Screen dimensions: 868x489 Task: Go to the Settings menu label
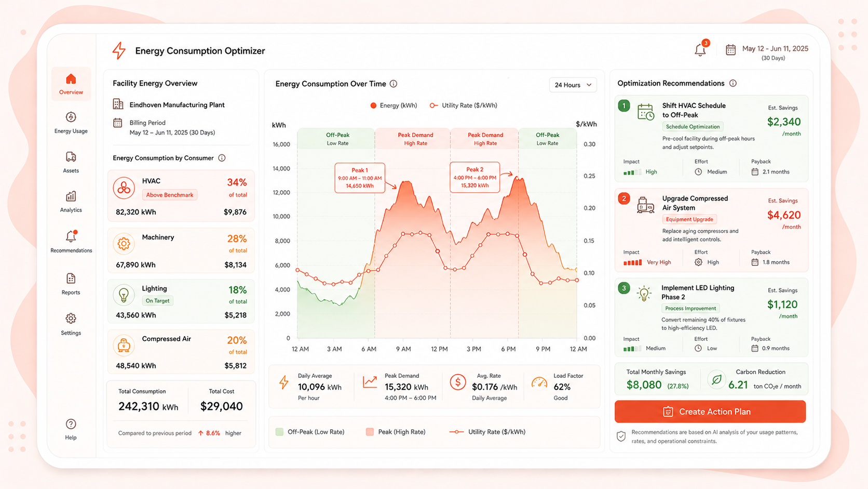click(71, 333)
